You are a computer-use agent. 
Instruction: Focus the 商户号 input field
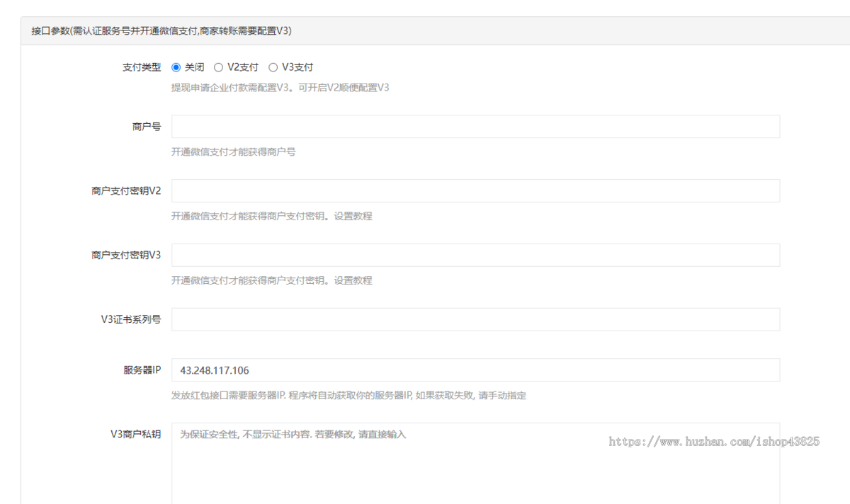475,127
